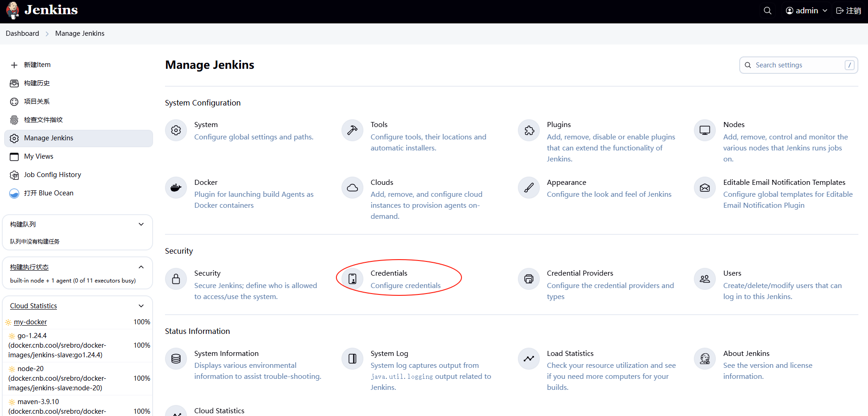
Task: Click the Security padlock icon
Action: (x=176, y=279)
